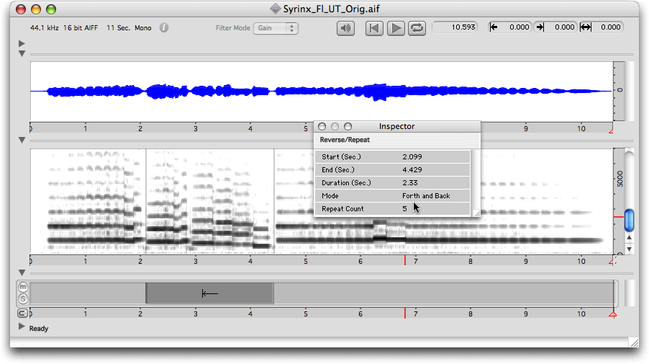The height and width of the screenshot is (364, 649).
Task: Select the reverse region block in the track
Action: click(x=209, y=294)
